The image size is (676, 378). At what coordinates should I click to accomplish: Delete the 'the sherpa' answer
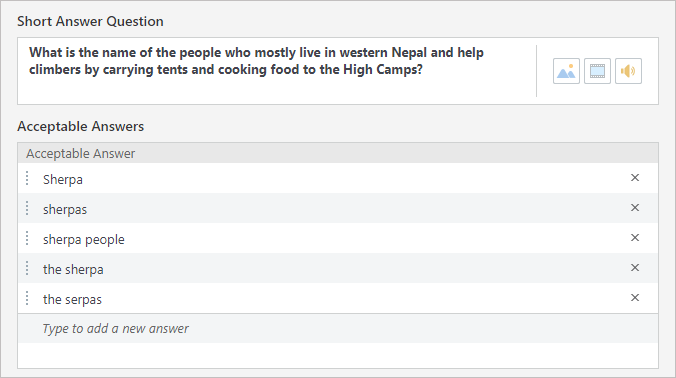pyautogui.click(x=635, y=268)
